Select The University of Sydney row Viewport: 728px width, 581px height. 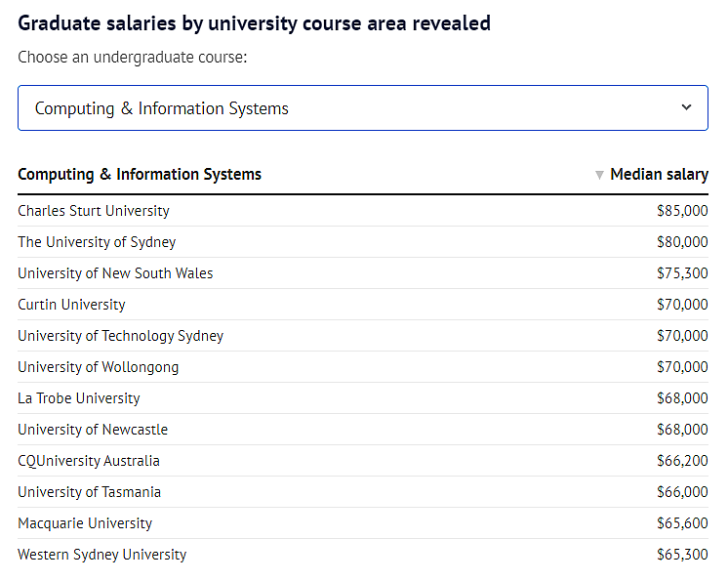tap(363, 242)
